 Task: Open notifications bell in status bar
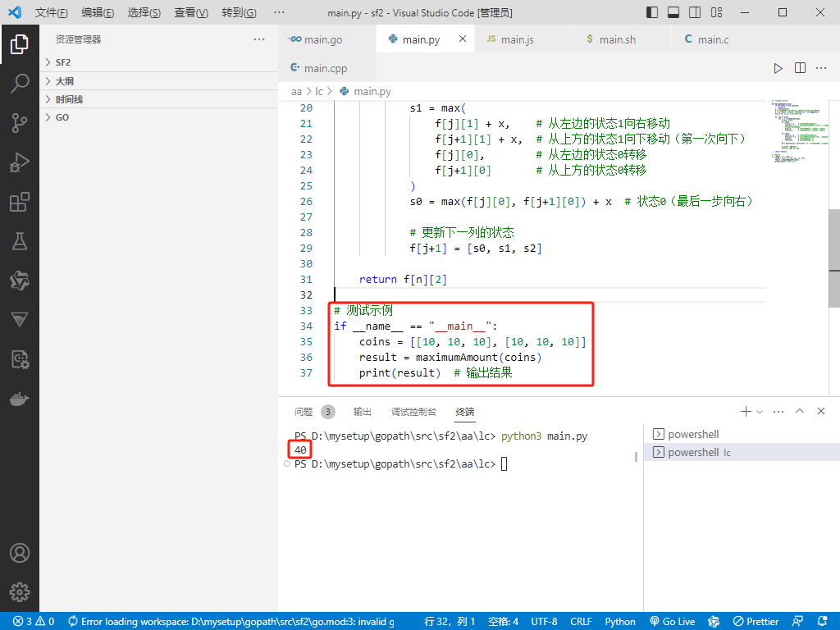[x=823, y=622]
